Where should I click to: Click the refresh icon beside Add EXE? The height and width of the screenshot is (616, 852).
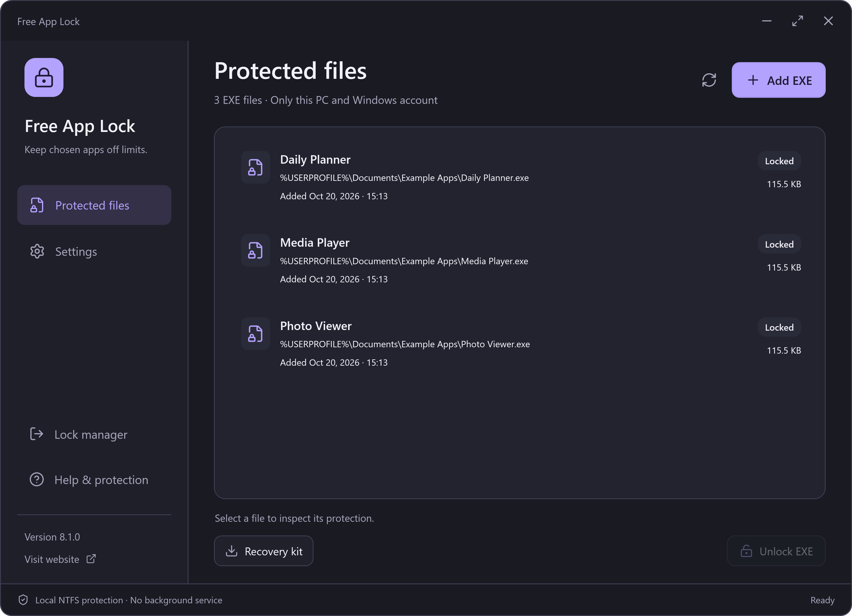tap(709, 80)
